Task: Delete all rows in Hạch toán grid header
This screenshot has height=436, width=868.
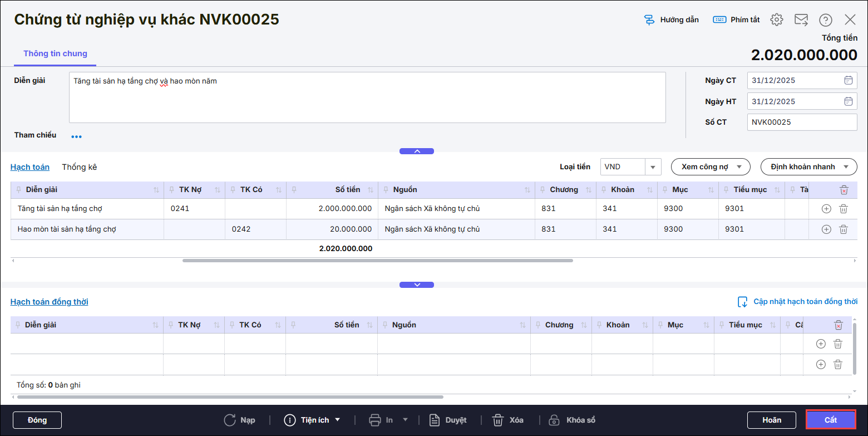Action: 844,190
